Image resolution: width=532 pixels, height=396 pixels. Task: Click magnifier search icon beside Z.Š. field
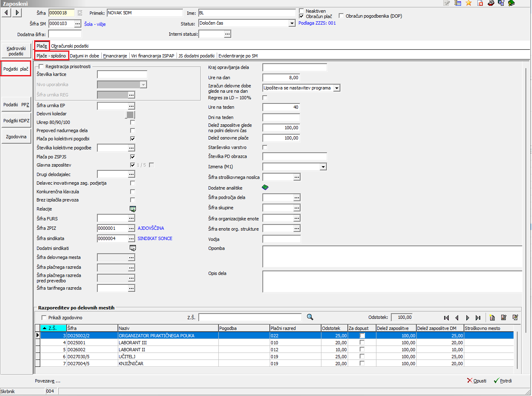click(x=310, y=317)
